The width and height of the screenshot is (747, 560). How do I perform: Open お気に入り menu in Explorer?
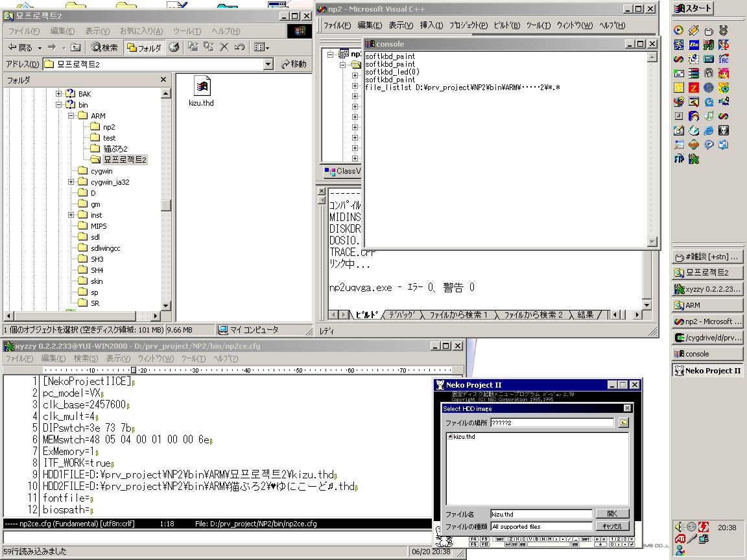141,31
